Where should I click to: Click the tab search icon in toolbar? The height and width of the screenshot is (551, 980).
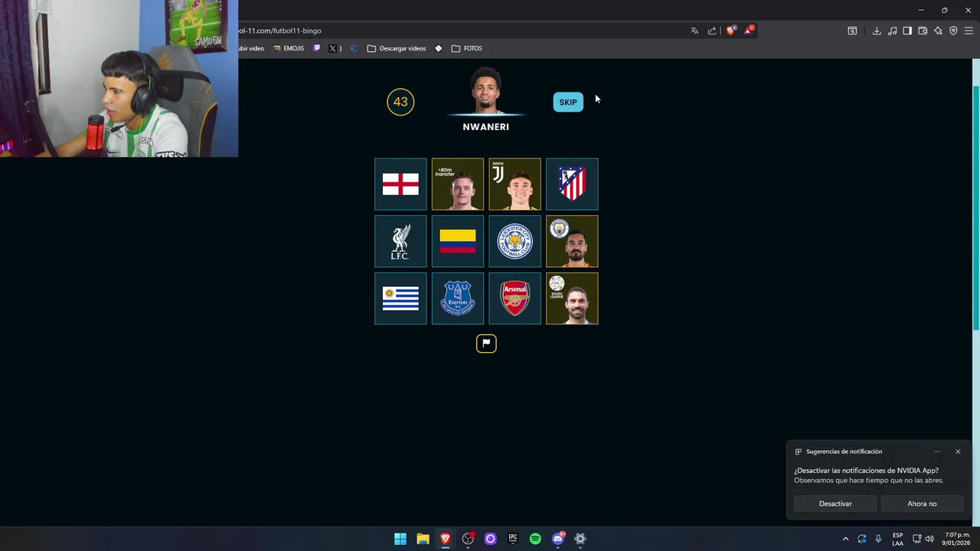coord(852,31)
